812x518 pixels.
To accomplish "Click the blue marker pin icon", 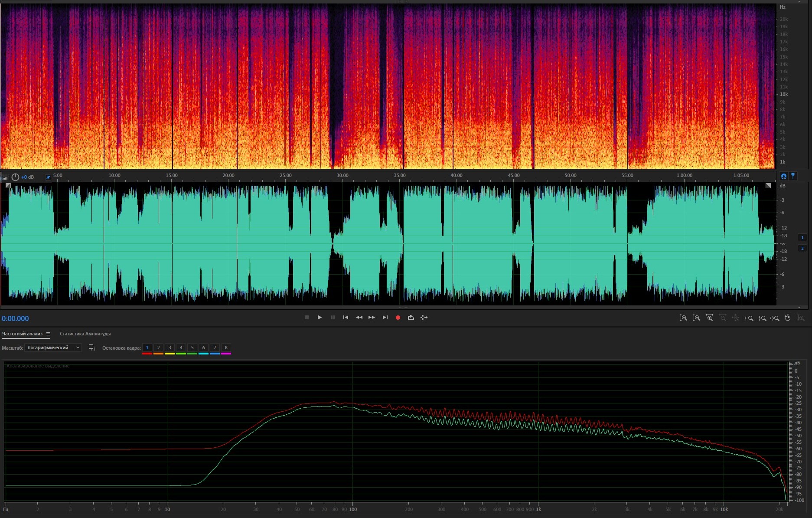I will tap(793, 176).
